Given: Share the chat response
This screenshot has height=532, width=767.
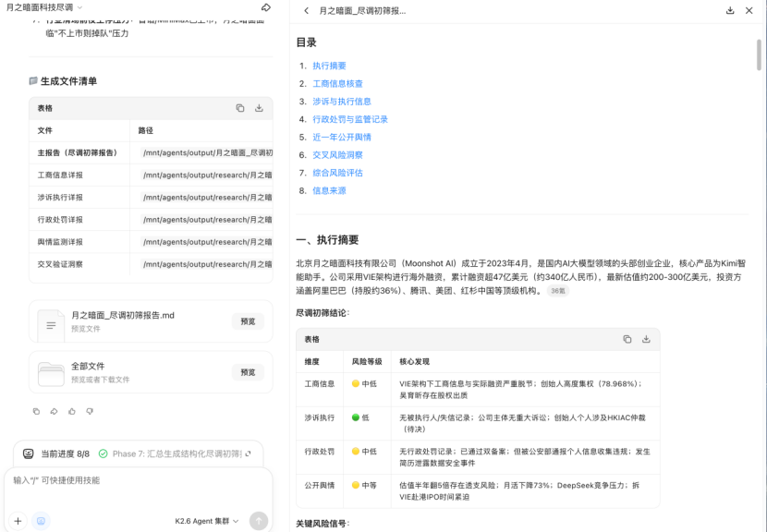Looking at the screenshot, I should coord(54,411).
